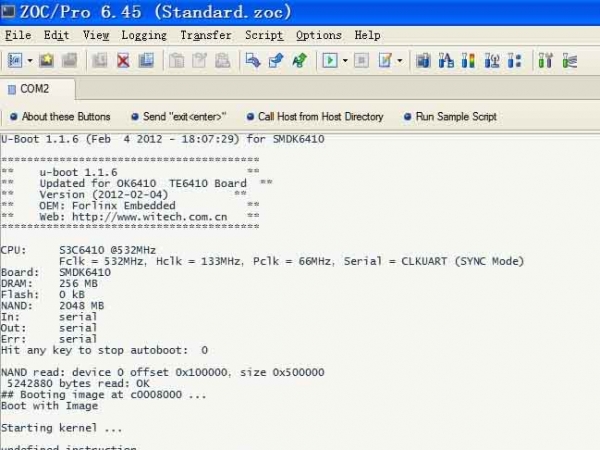The width and height of the screenshot is (600, 450).
Task: Click the last toolbar icon on the right
Action: [x=569, y=60]
